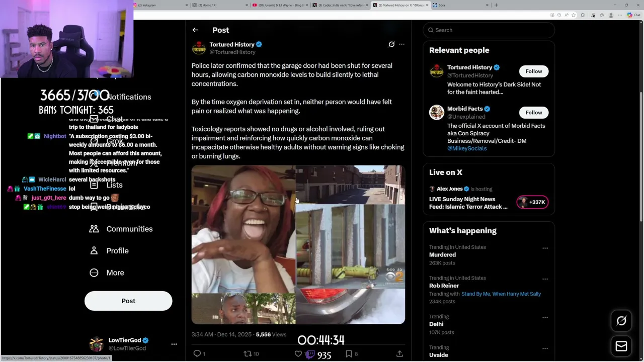Open the garage building photo

pos(350,185)
